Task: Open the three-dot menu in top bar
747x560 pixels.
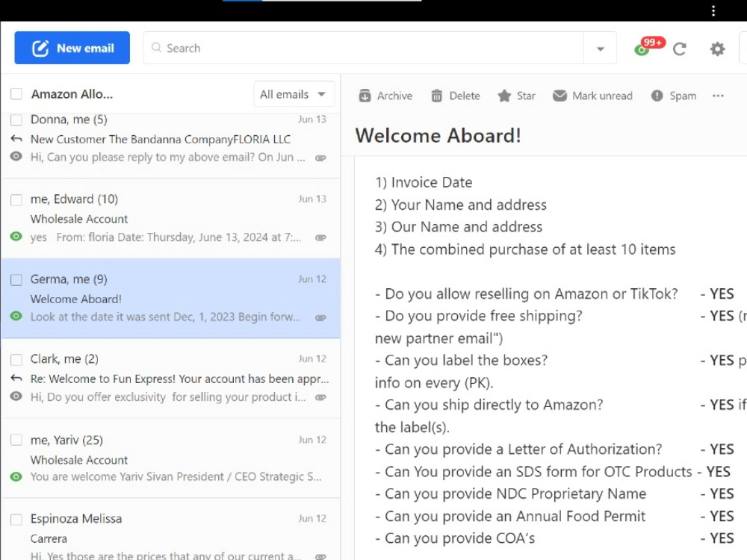Action: tap(713, 10)
